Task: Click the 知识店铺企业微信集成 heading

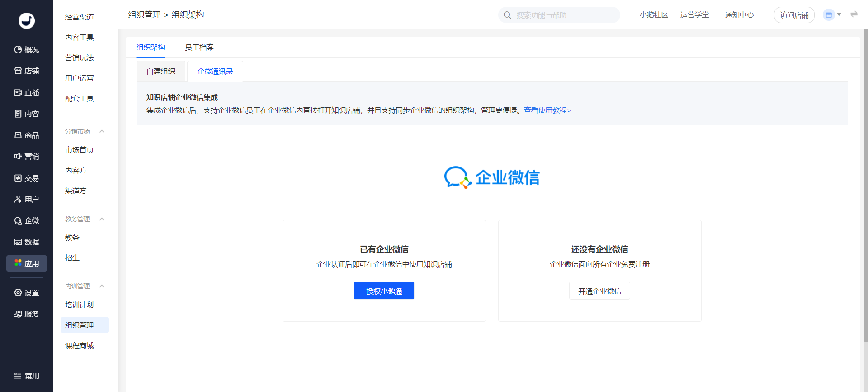Action: coord(182,97)
